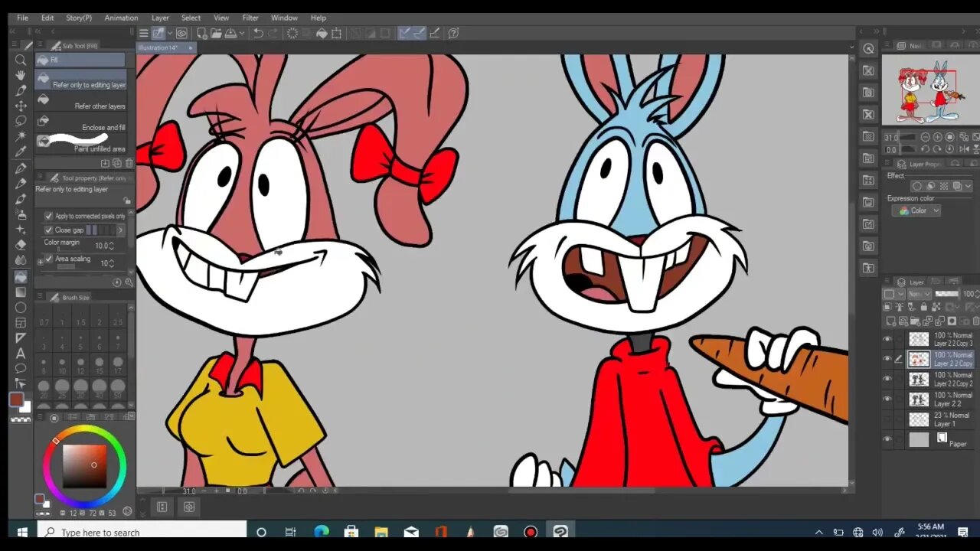Select the Eyedropper tool
The image size is (980, 551).
point(21,152)
